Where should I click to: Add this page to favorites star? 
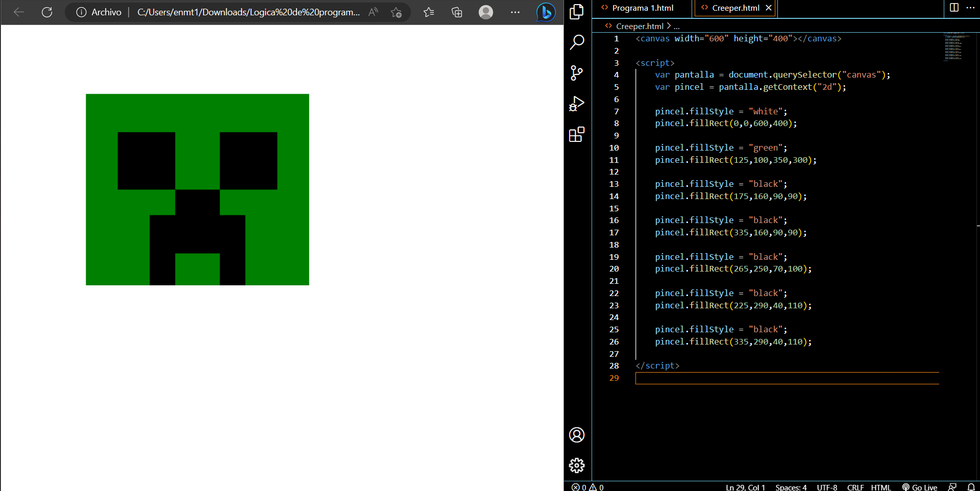396,12
